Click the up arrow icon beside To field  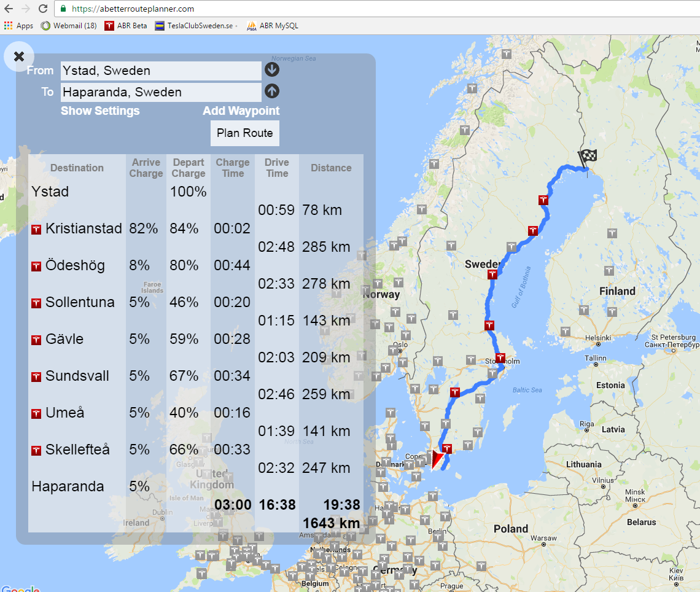[x=272, y=91]
